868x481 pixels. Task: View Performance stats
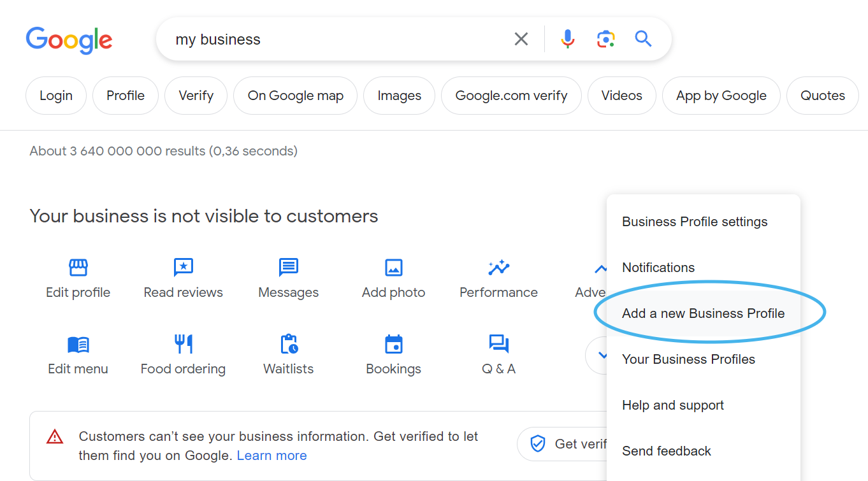pos(498,279)
